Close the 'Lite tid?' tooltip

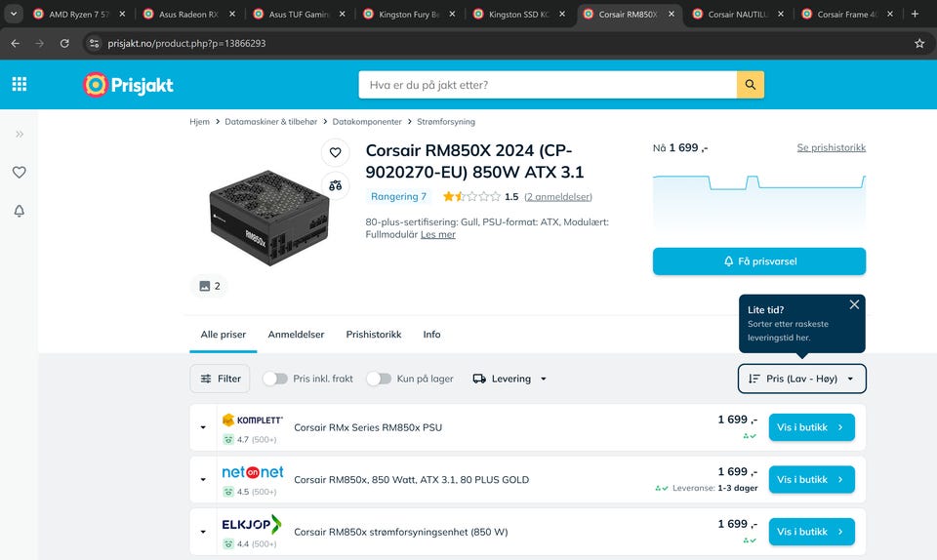pyautogui.click(x=854, y=304)
